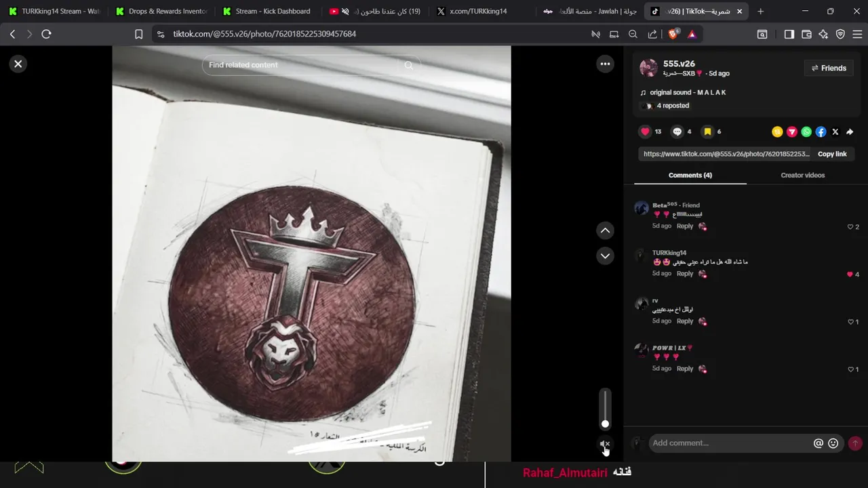The image size is (868, 488).
Task: Toggle the red heart like button
Action: point(645,131)
